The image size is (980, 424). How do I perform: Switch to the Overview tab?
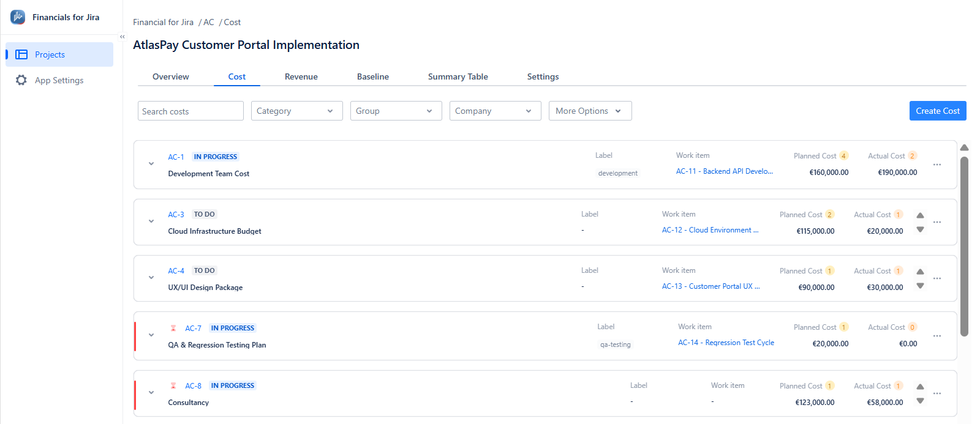pos(171,76)
